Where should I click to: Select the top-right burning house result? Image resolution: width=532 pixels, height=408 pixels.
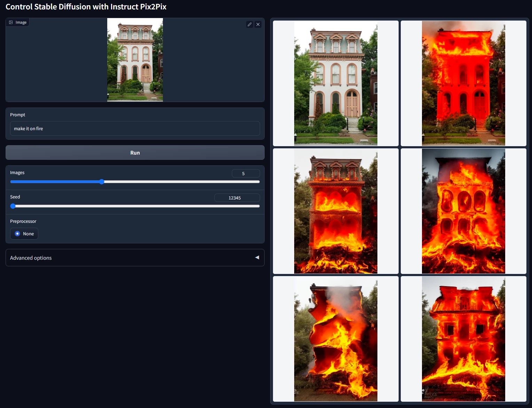click(x=463, y=83)
